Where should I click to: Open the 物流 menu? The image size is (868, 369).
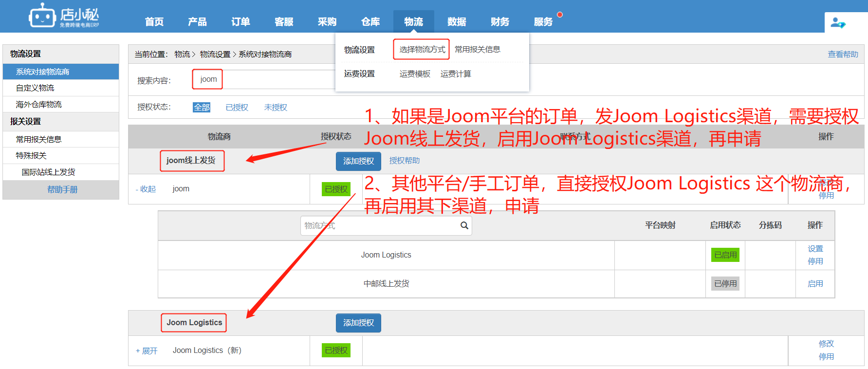pos(414,21)
